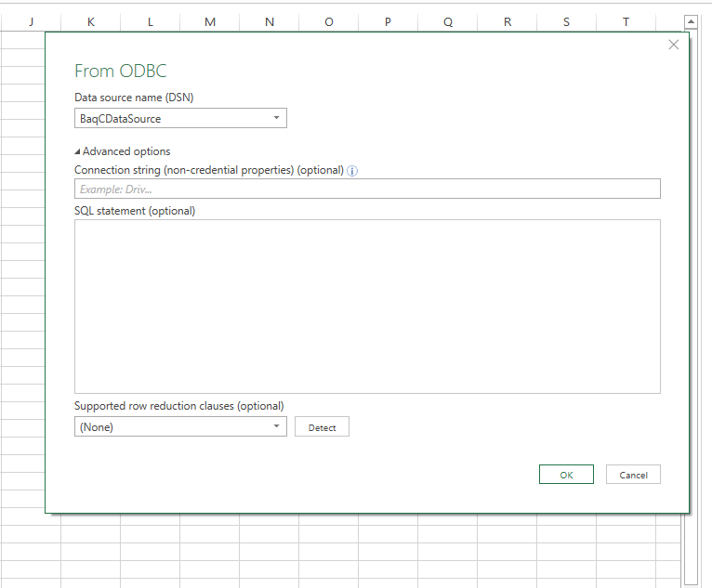Confirm the dialog with OK

click(x=566, y=474)
